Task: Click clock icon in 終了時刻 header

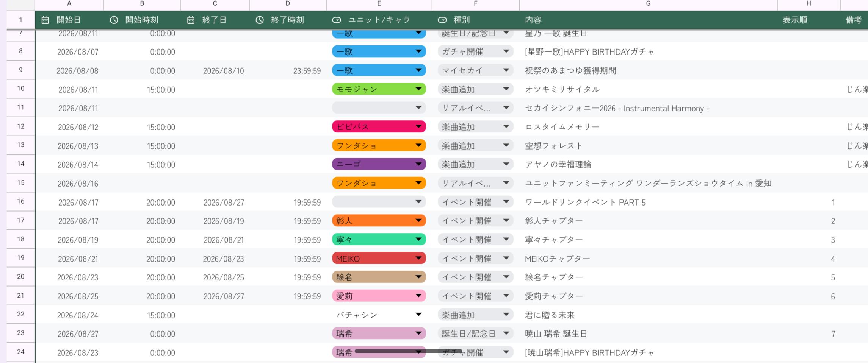Action: [259, 20]
